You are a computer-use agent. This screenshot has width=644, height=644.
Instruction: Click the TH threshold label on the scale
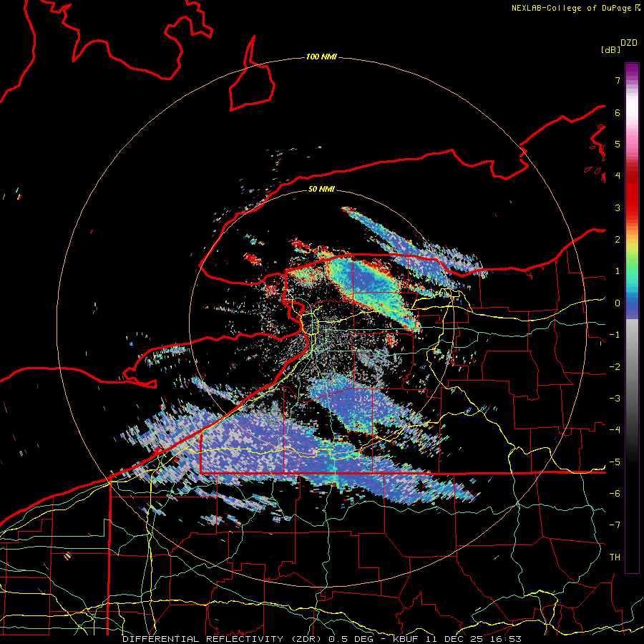tap(615, 557)
